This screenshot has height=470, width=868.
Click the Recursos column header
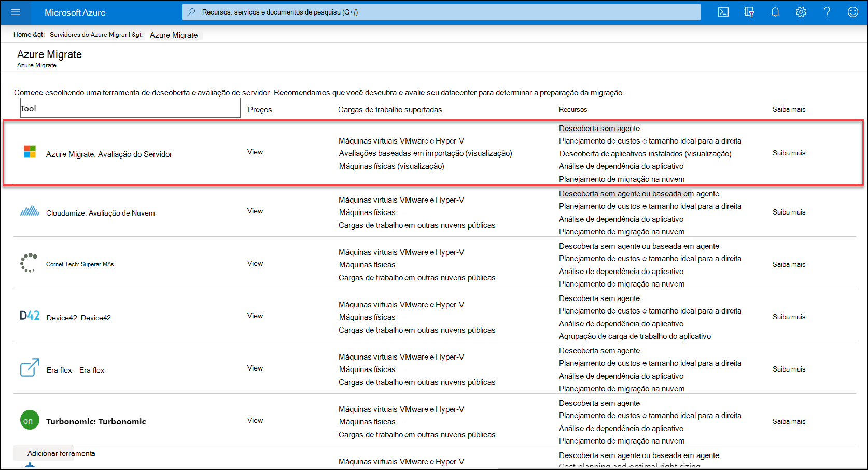pos(573,109)
